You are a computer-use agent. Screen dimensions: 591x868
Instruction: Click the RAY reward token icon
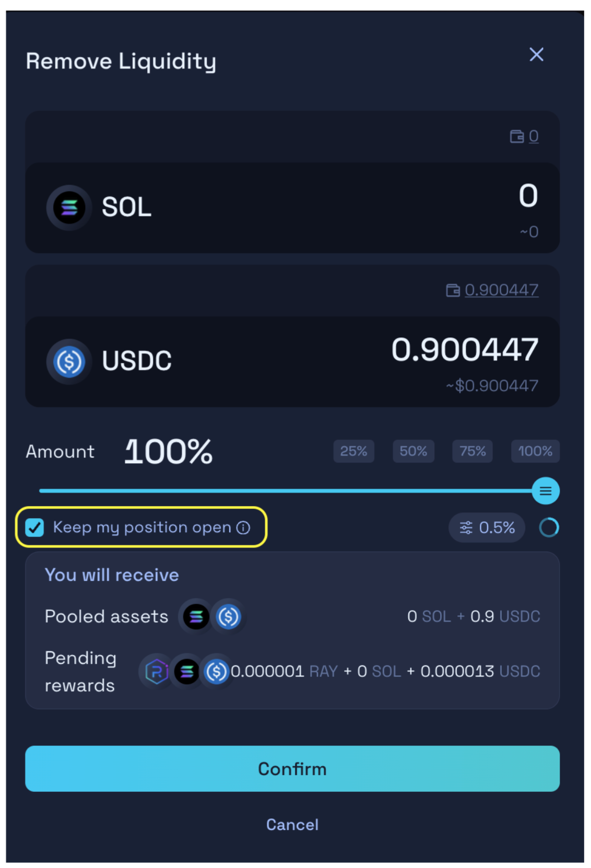click(x=157, y=672)
